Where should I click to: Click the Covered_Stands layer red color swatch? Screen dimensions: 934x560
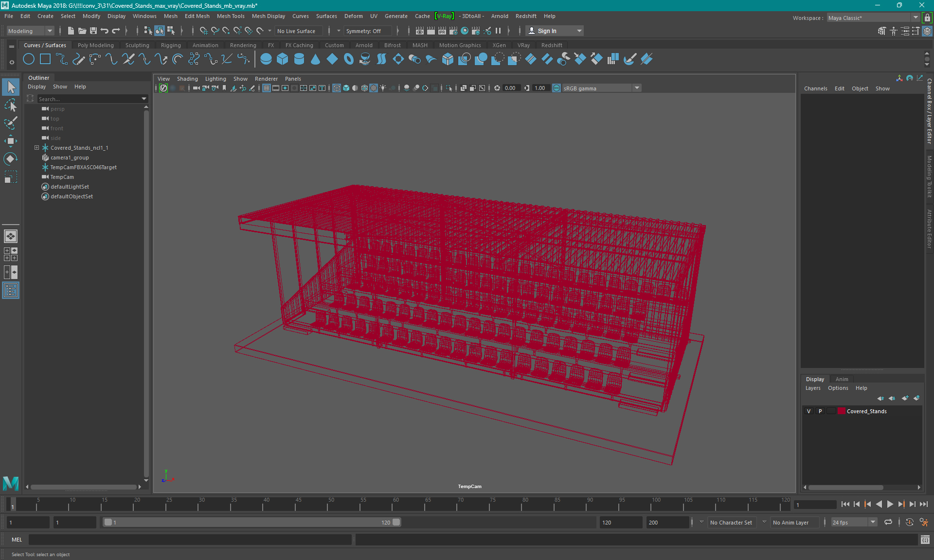click(841, 411)
